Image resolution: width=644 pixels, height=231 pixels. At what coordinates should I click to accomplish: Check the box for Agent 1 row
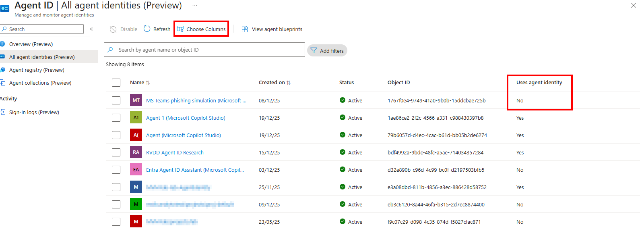[116, 118]
